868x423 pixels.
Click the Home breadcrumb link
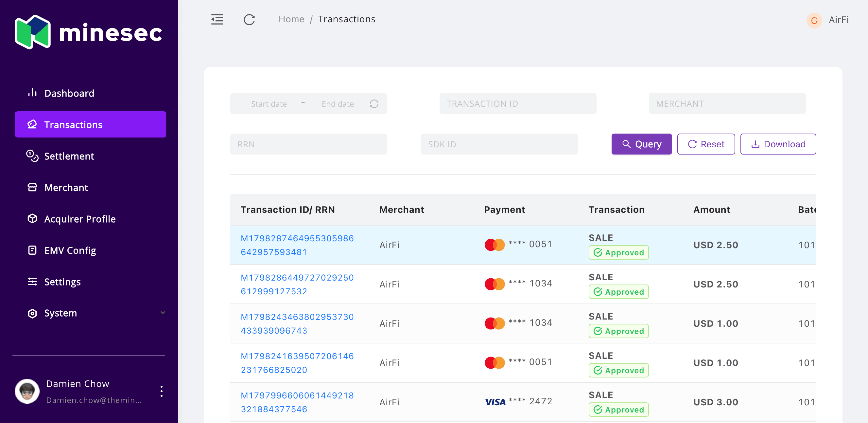click(x=291, y=19)
